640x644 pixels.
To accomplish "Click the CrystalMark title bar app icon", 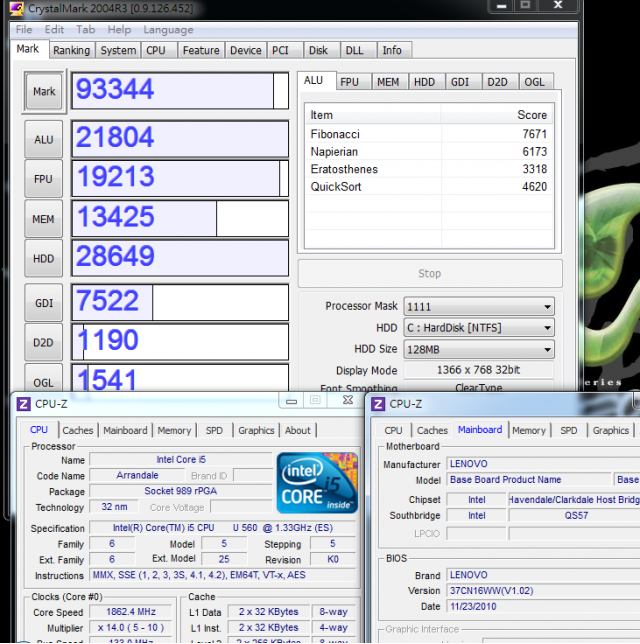I will point(16,8).
